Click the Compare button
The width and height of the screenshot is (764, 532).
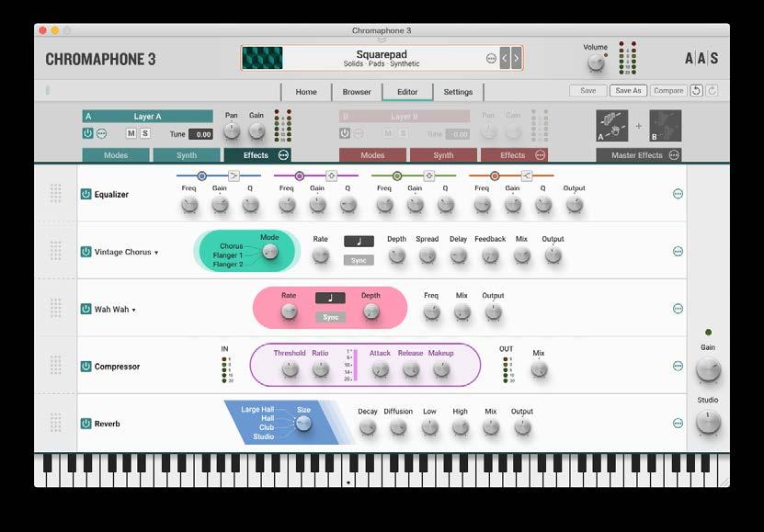pos(668,91)
